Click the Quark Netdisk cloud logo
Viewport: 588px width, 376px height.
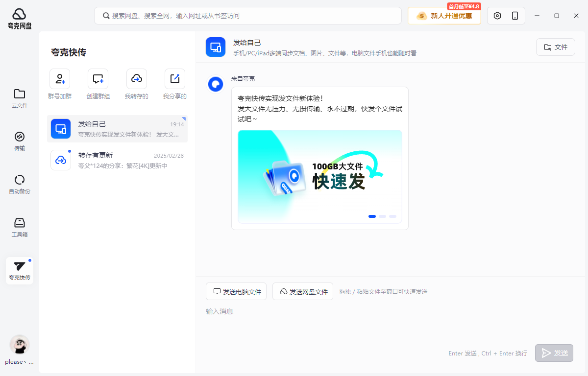tap(19, 14)
